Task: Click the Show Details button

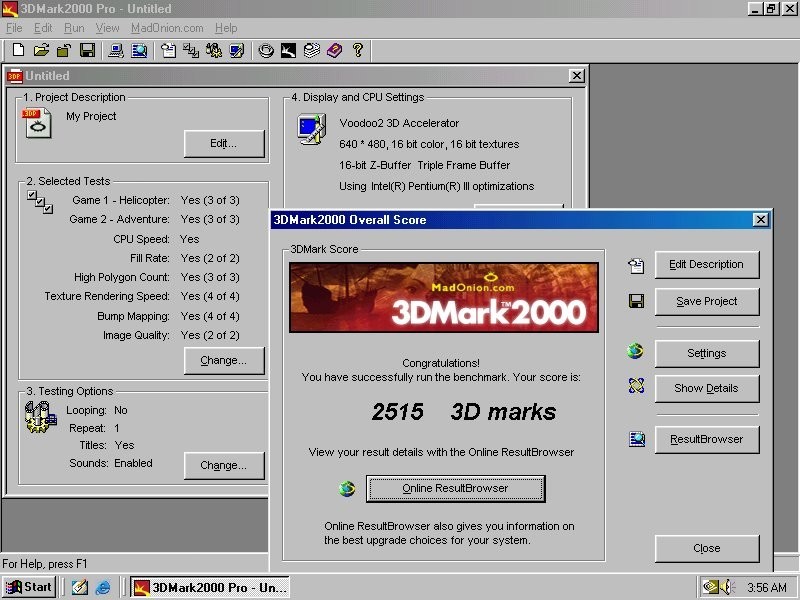Action: coord(706,388)
